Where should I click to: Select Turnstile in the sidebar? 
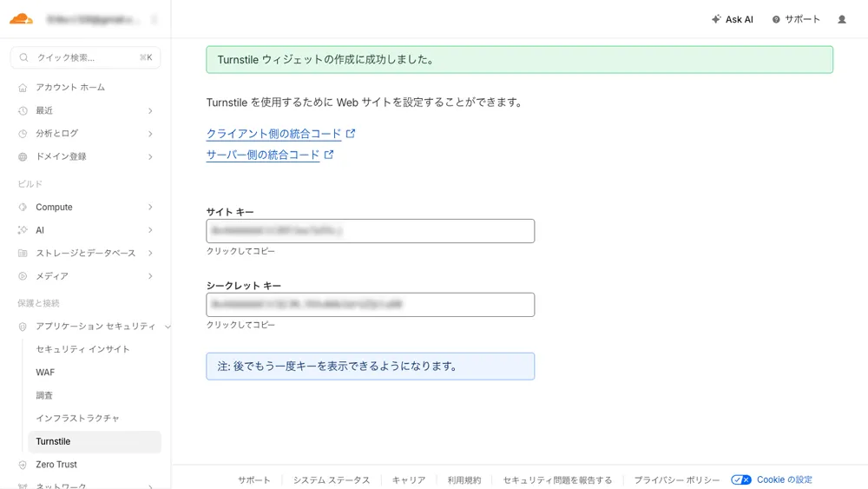pos(95,441)
